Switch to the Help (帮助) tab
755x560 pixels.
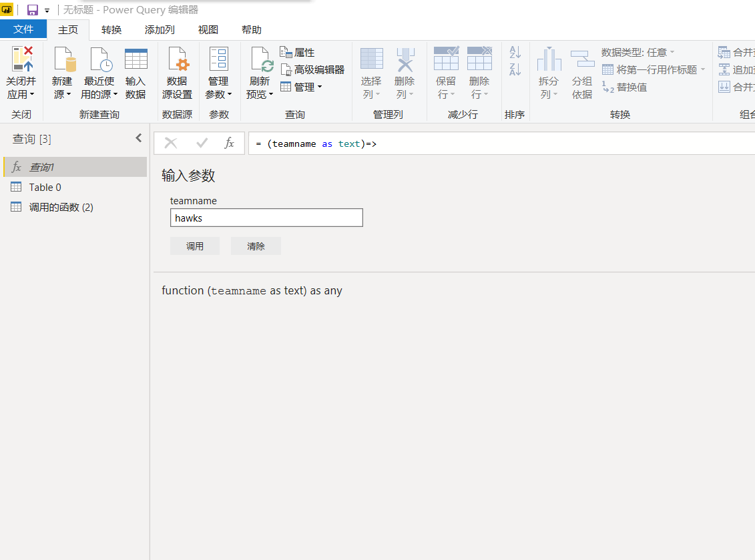click(252, 30)
